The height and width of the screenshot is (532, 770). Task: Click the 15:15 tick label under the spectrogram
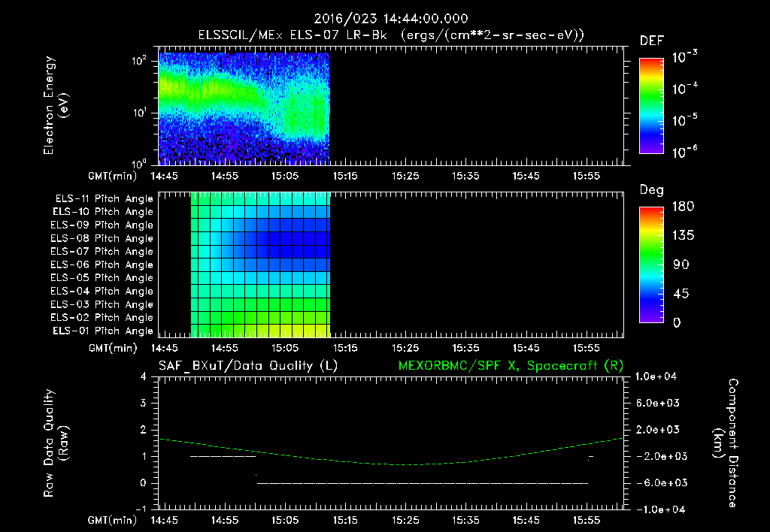[345, 176]
